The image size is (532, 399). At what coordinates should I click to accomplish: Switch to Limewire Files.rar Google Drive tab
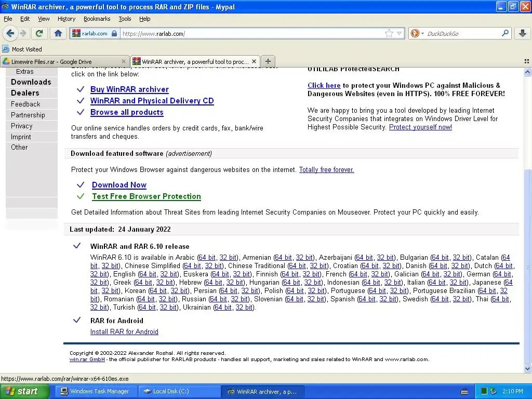tap(64, 61)
